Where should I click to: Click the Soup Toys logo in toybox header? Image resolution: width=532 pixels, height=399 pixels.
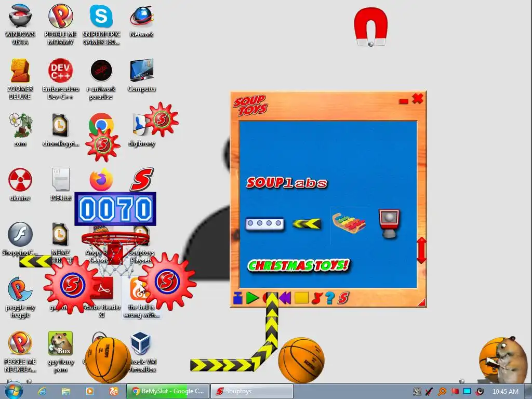click(x=250, y=105)
